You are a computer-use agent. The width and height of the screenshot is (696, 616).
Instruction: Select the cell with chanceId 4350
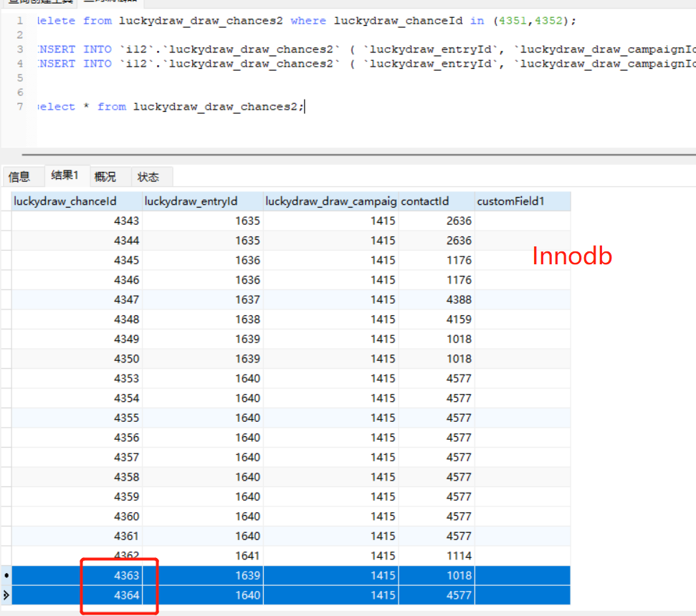click(77, 359)
